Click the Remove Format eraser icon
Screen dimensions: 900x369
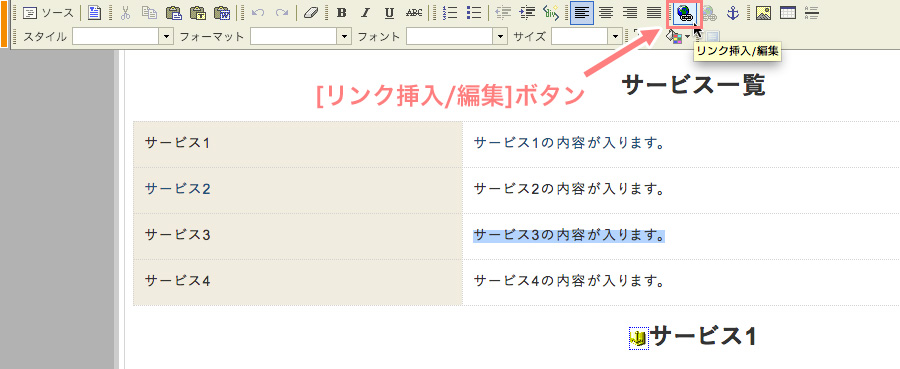click(310, 13)
